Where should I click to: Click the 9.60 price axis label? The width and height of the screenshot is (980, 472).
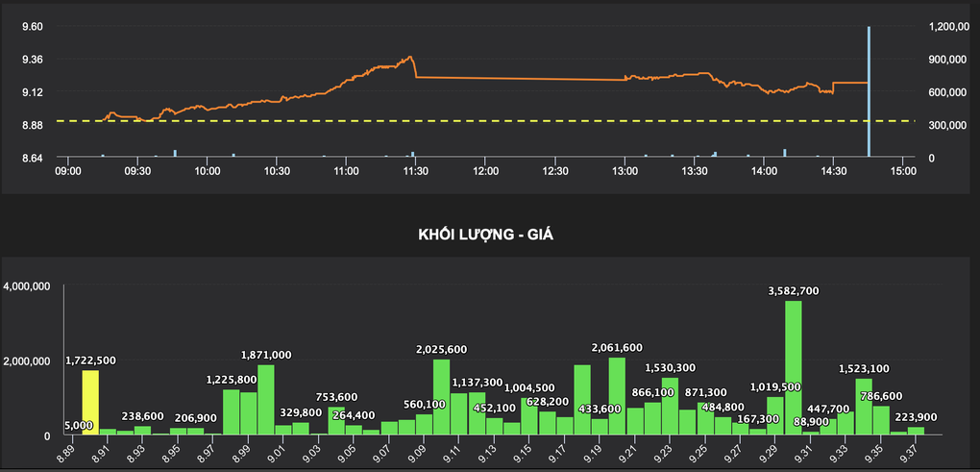tap(33, 27)
